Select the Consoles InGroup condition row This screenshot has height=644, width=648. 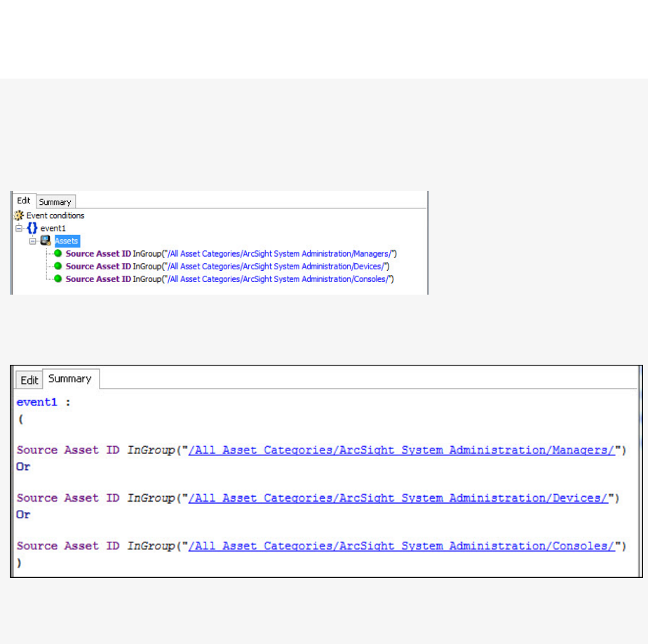[230, 279]
